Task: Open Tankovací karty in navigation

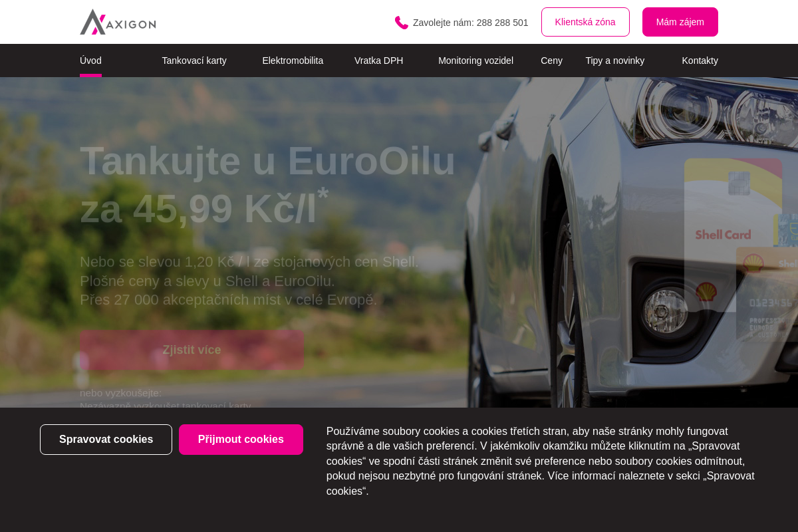Action: [194, 61]
